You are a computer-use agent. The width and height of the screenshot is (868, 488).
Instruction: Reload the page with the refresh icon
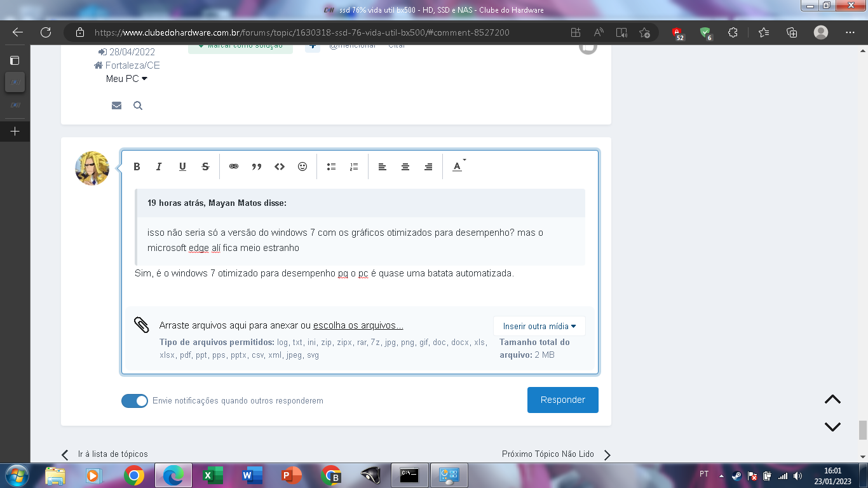click(46, 32)
